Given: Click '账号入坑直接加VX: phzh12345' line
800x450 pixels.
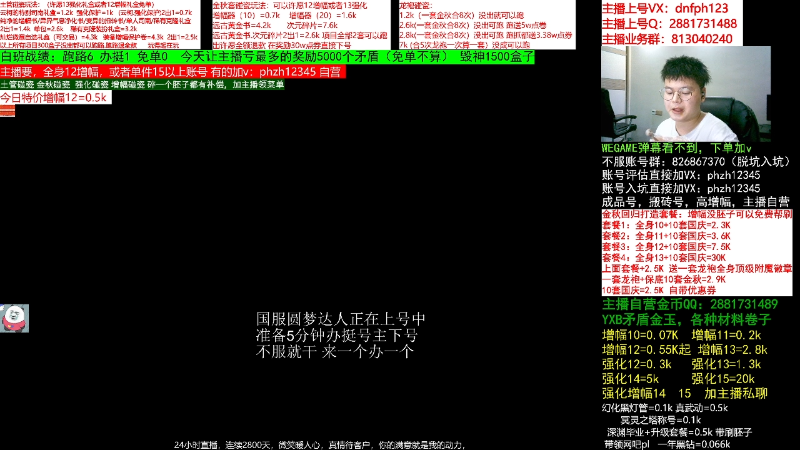Looking at the screenshot, I should tap(681, 188).
